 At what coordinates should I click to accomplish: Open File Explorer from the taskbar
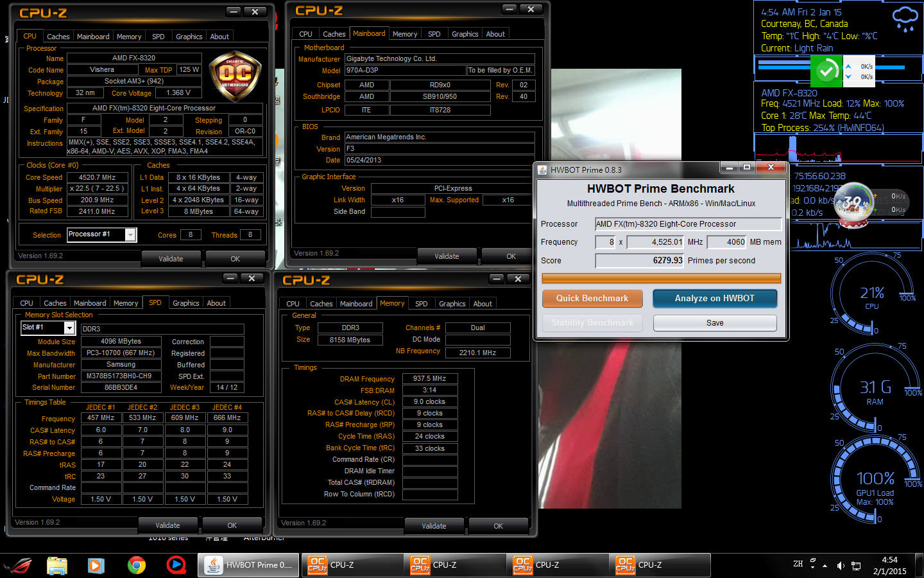point(57,565)
